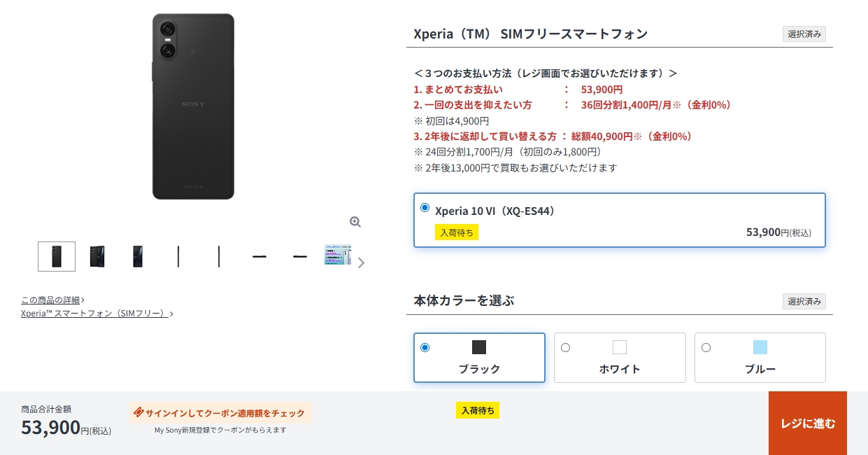View the promotional banner thumbnail
The image size is (868, 455).
(x=337, y=255)
